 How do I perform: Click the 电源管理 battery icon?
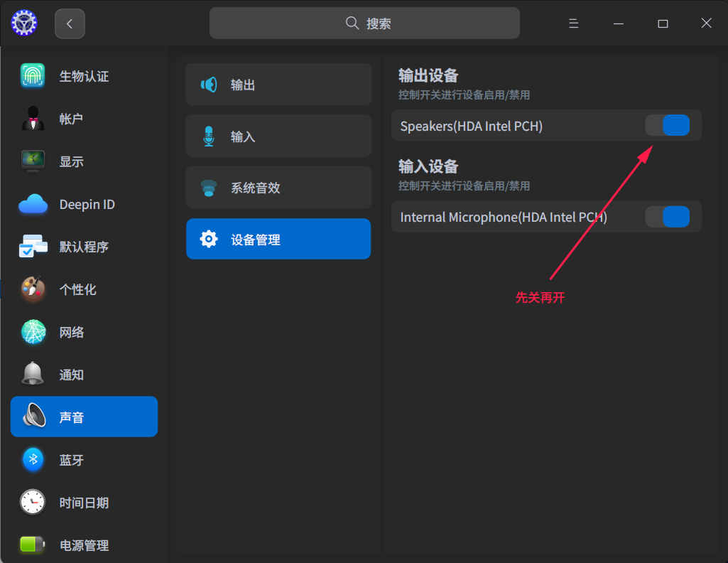click(33, 544)
